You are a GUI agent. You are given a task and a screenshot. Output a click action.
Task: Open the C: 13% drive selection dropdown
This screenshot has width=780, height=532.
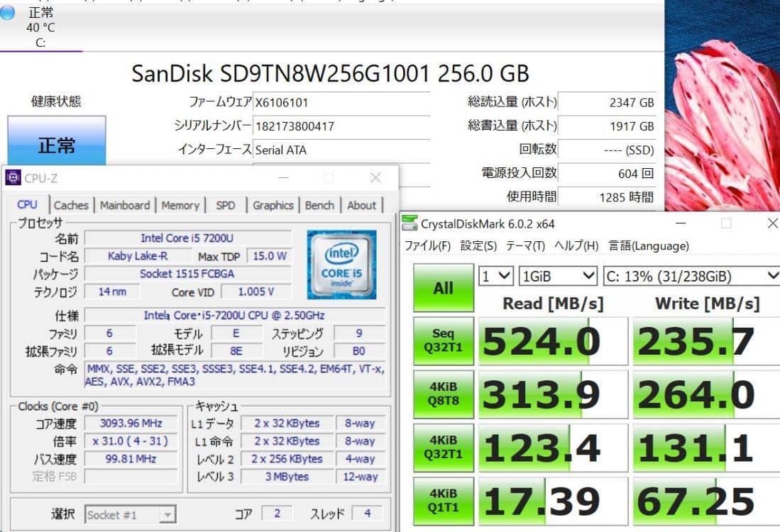[691, 276]
